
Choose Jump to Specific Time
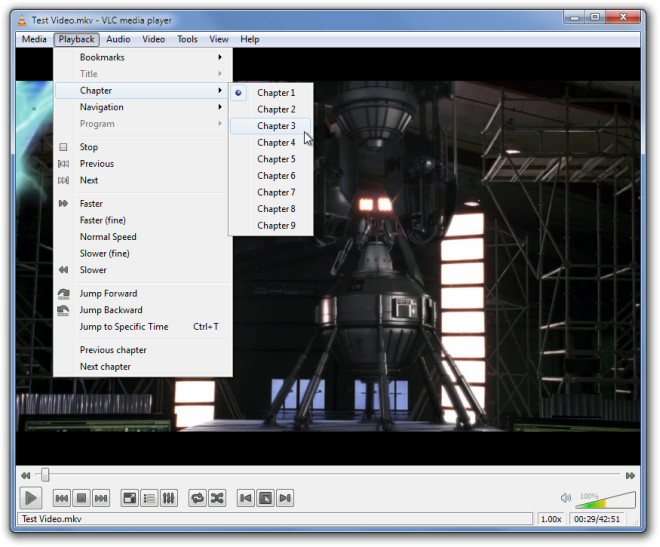pyautogui.click(x=124, y=327)
